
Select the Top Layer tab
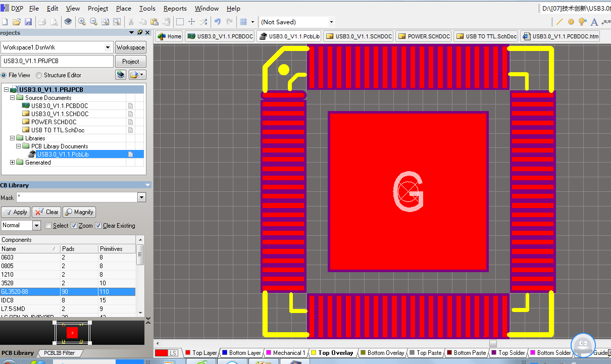(x=200, y=353)
